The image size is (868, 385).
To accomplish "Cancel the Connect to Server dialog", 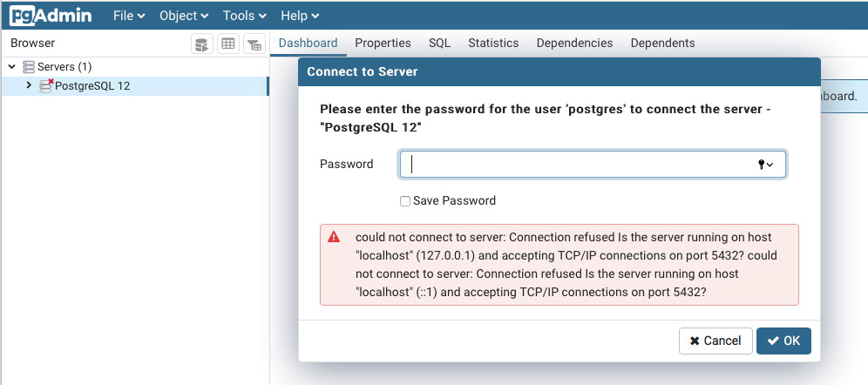I will click(x=715, y=341).
